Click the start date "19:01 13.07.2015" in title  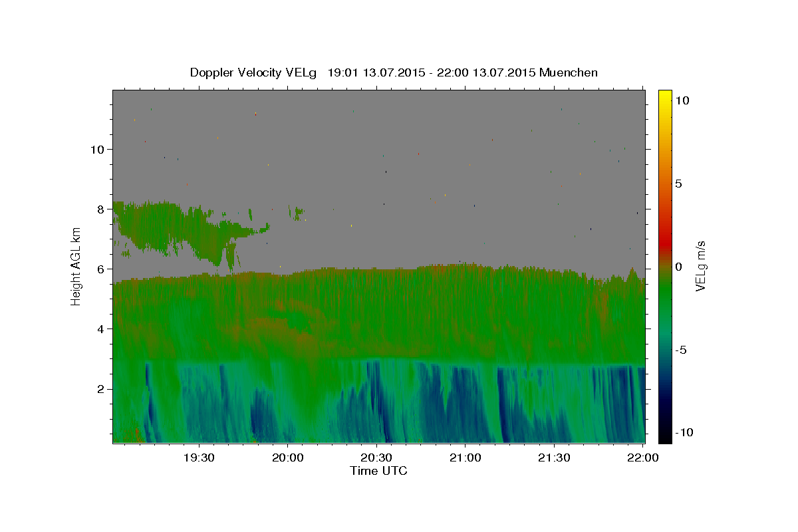coord(375,72)
